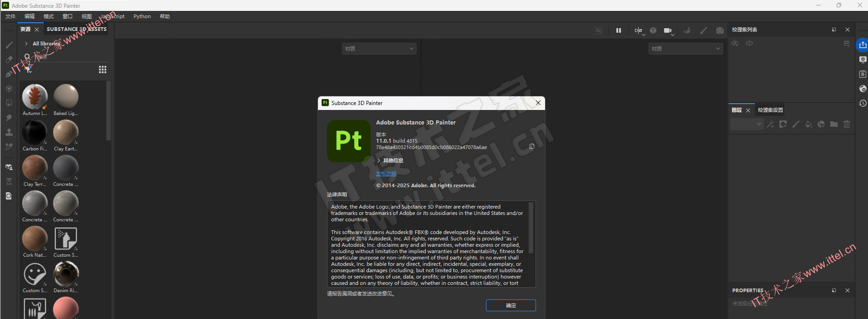Click the blue export share icon

(863, 45)
